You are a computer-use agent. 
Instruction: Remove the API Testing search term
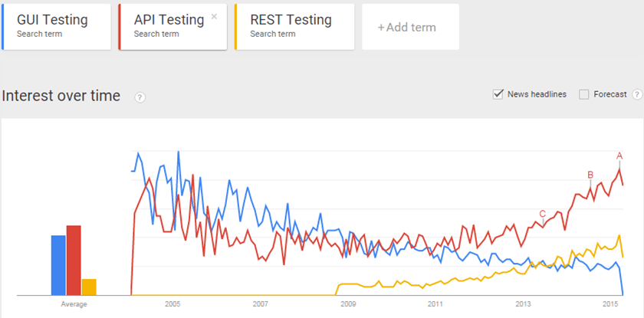point(214,16)
